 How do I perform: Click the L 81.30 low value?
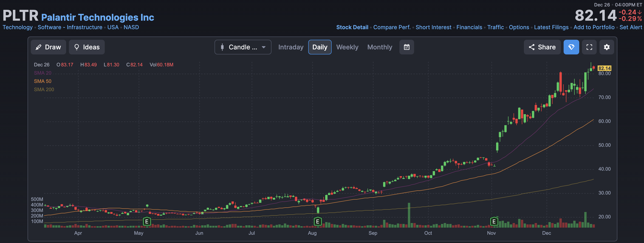(111, 65)
